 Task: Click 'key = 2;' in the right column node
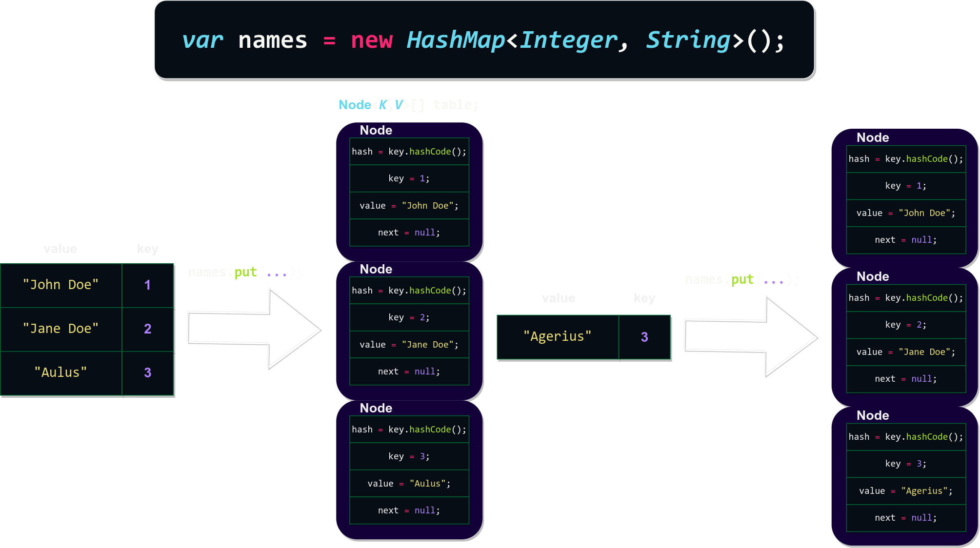[906, 325]
